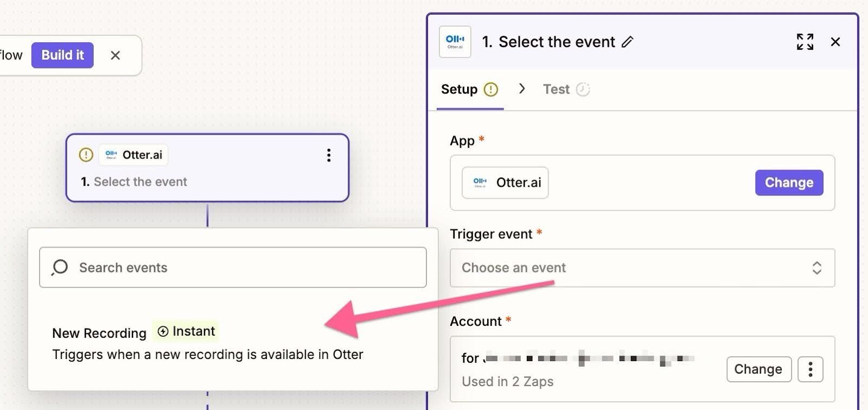Click the 'Used in 2 Zaps' text
The width and height of the screenshot is (868, 410).
[508, 382]
